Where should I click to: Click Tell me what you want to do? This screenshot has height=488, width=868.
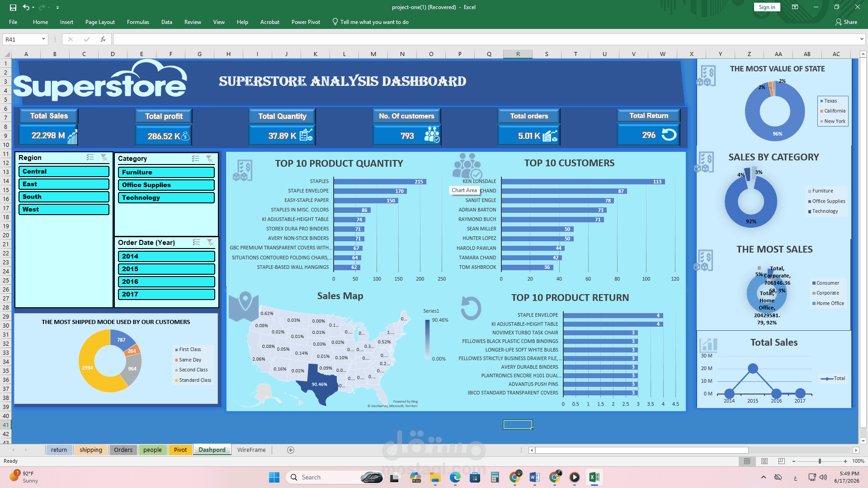pos(371,22)
